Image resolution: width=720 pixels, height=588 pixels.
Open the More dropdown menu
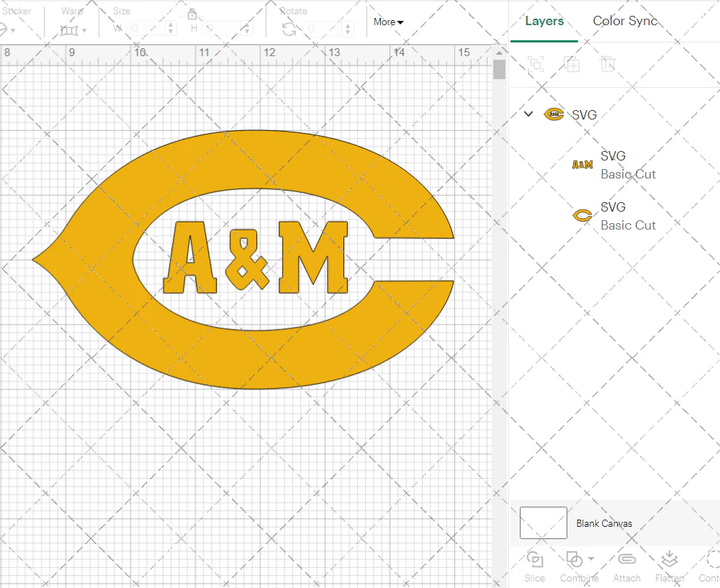pos(388,22)
